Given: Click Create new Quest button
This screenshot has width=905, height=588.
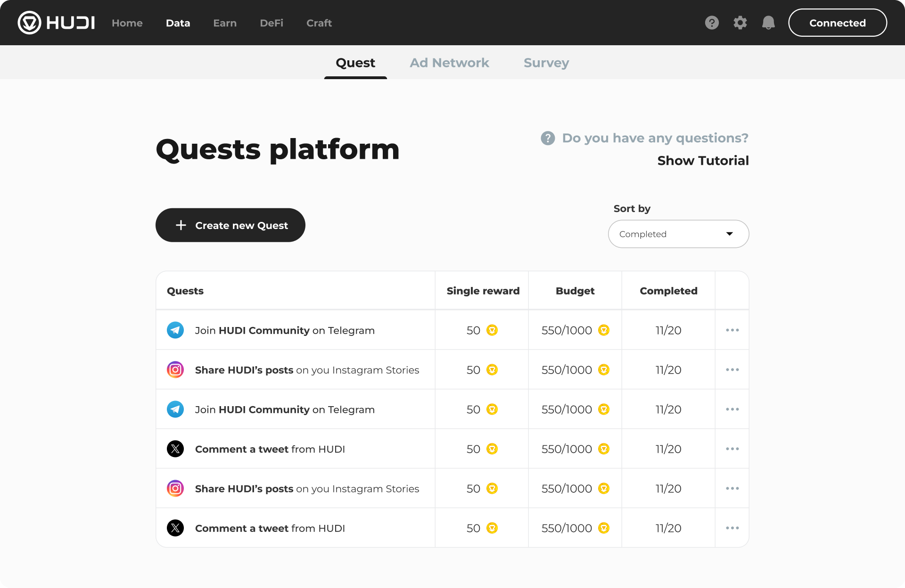Looking at the screenshot, I should [x=230, y=225].
